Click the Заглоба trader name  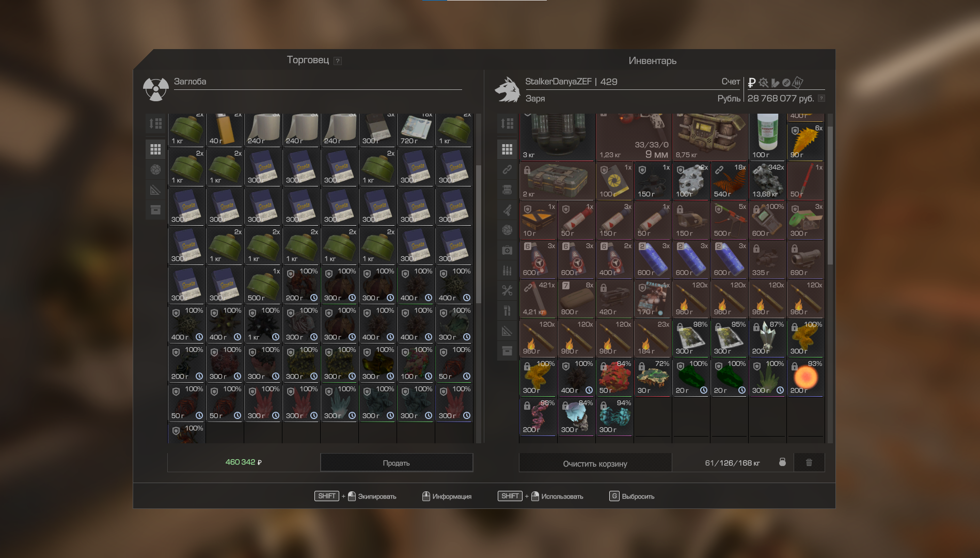[x=190, y=81]
